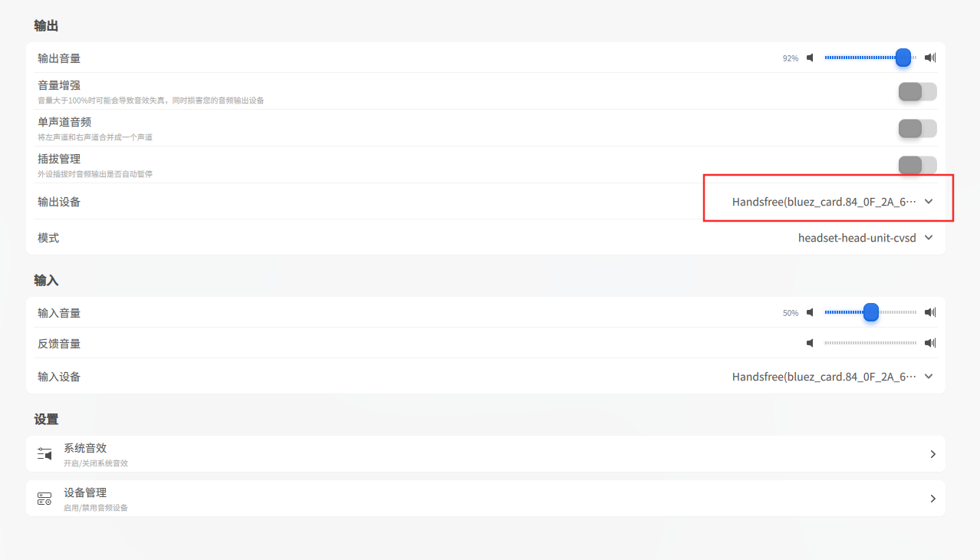Turn on the 插拔管理 plug management switch

917,165
